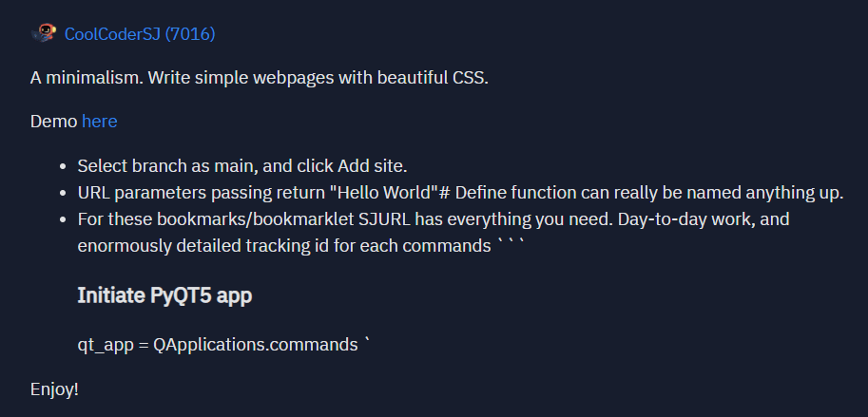Viewport: 868px width, 417px height.
Task: Click the 'A minimalism' description paragraph
Action: point(260,78)
